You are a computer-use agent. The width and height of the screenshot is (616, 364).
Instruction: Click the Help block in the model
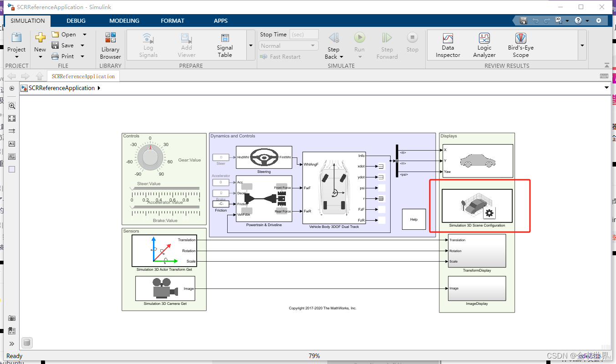click(413, 219)
